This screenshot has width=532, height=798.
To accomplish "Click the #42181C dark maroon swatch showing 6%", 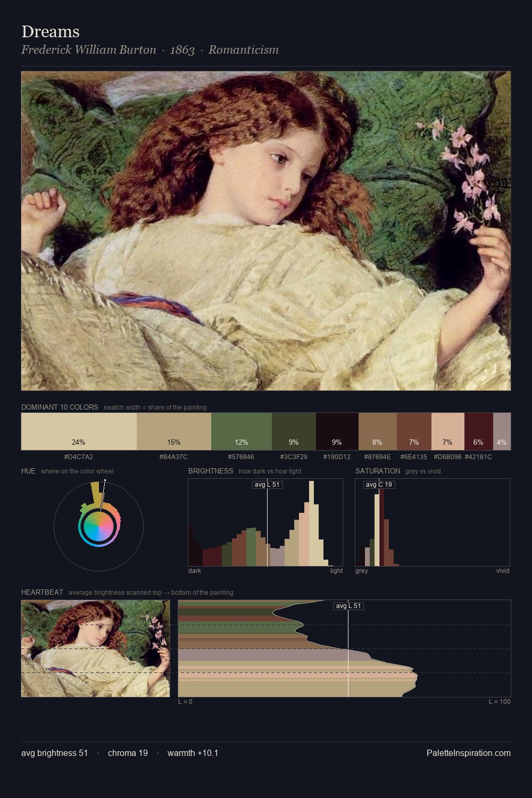I will click(479, 431).
